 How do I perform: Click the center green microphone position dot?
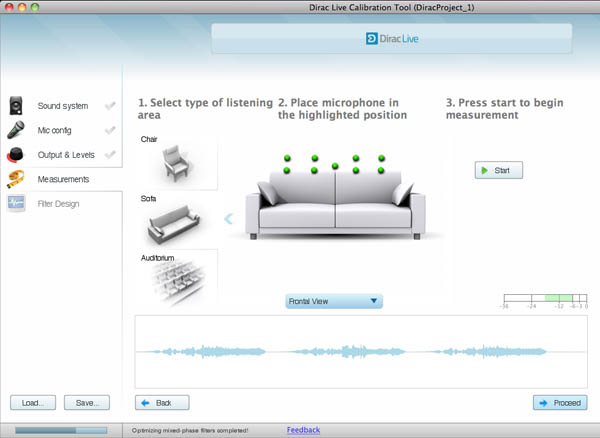tap(335, 166)
